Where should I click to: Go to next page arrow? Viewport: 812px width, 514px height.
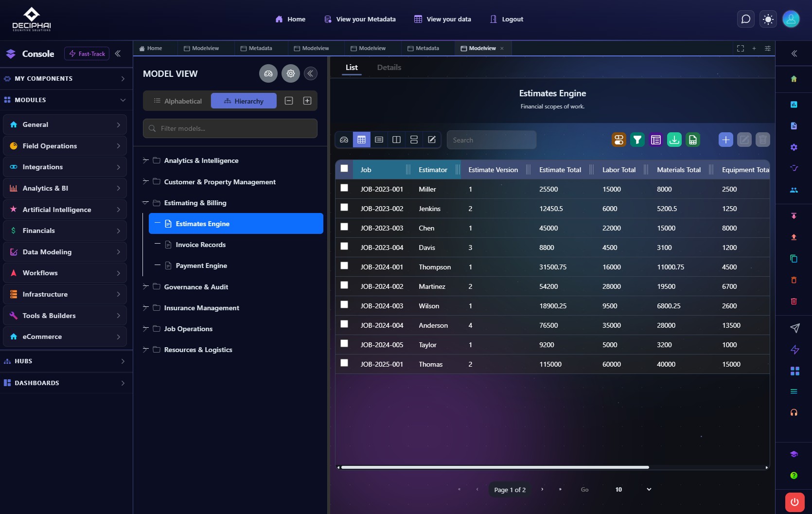pyautogui.click(x=542, y=490)
